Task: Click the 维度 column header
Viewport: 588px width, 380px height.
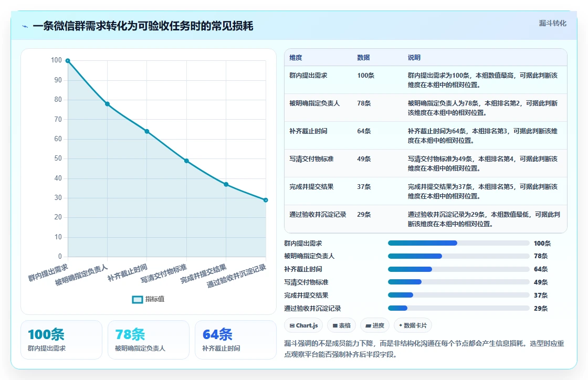Action: coord(296,58)
